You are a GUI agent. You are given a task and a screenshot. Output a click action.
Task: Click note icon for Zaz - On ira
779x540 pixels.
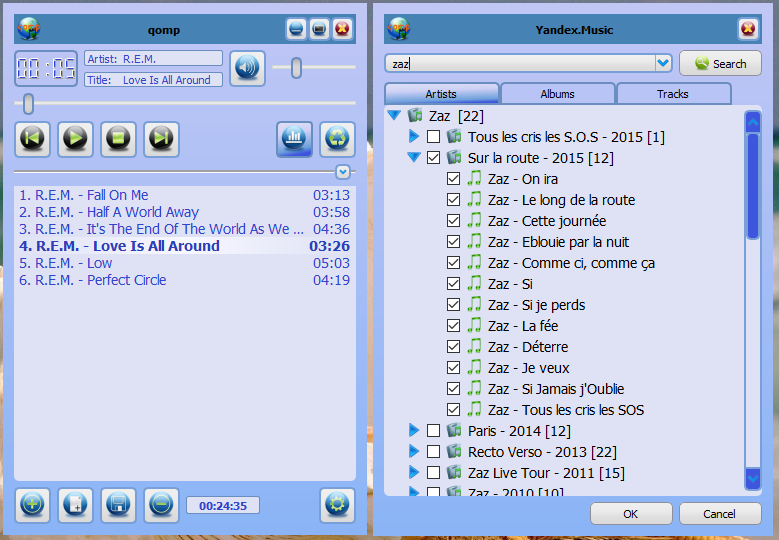474,178
